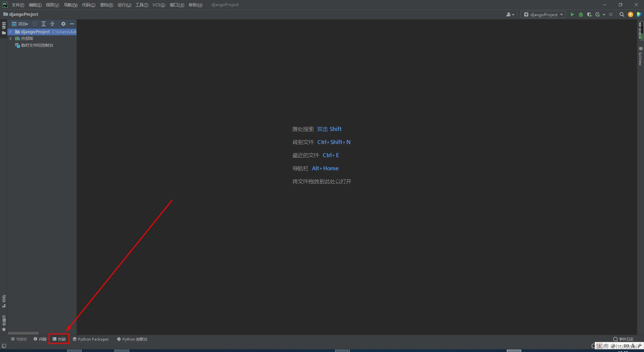The width and height of the screenshot is (644, 352).
Task: Expand the djangoProject root folder
Action: [11, 32]
